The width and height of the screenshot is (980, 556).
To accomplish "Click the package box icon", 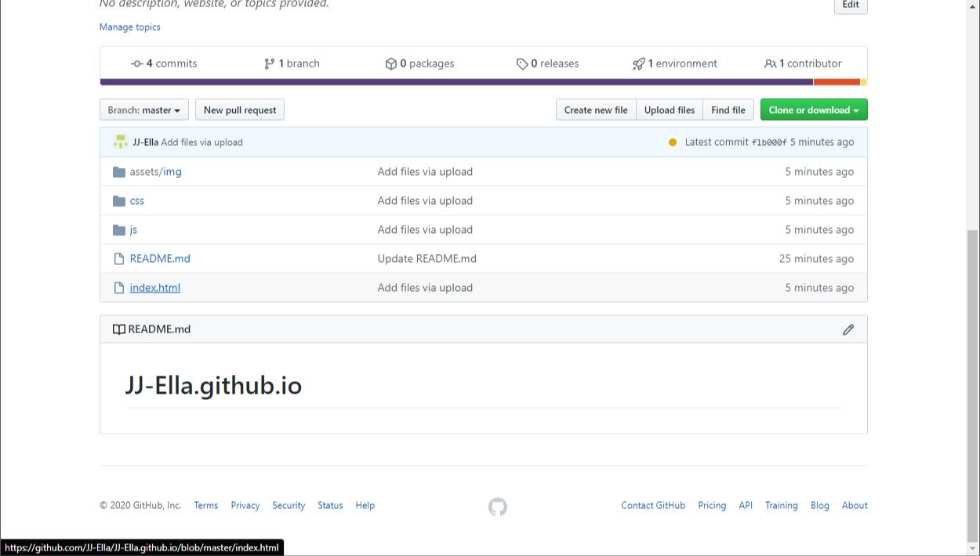I will point(391,64).
